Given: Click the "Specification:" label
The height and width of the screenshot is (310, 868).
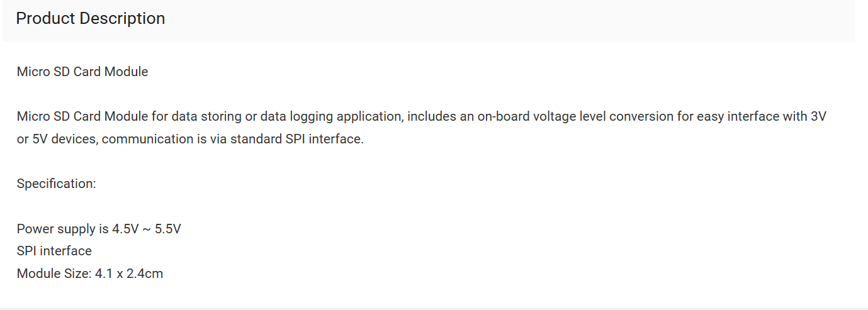Looking at the screenshot, I should click(57, 184).
